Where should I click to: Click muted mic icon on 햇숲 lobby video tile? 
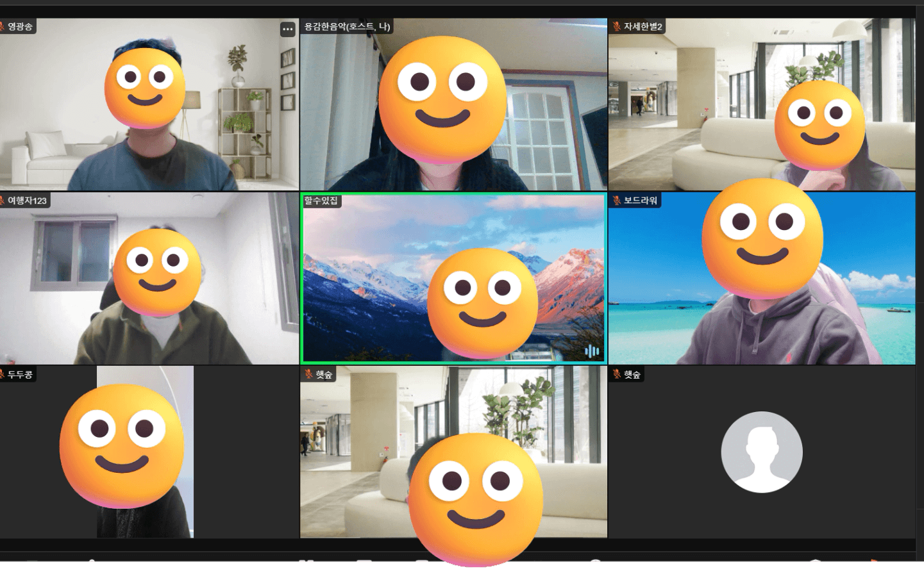(x=308, y=374)
